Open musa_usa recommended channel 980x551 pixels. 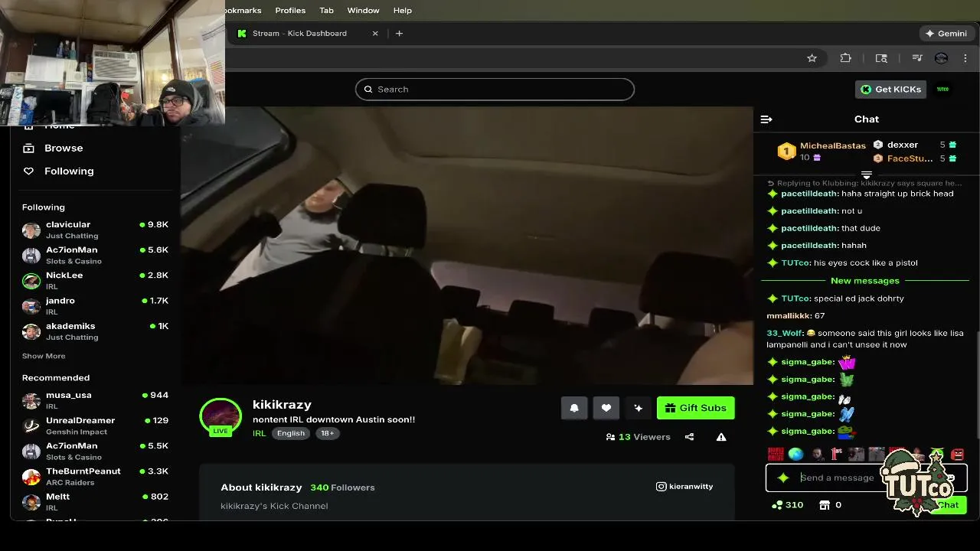pyautogui.click(x=95, y=400)
